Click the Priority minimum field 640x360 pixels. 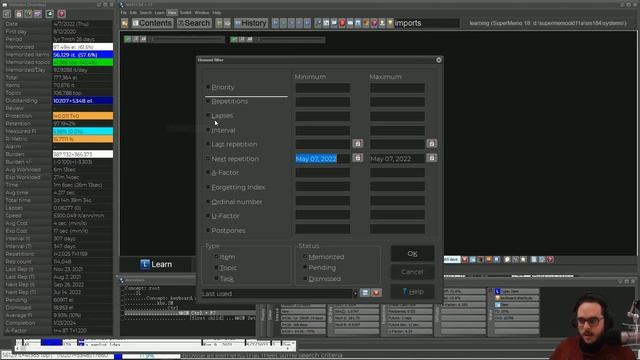[323, 88]
